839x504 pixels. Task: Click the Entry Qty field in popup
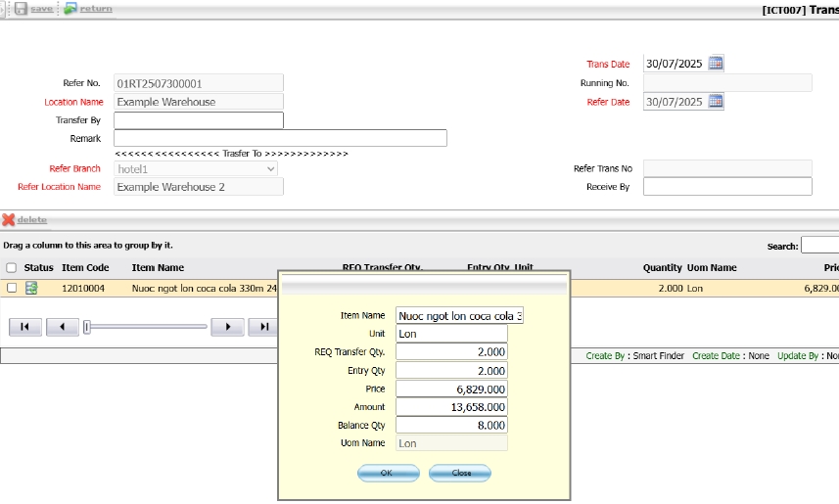coord(451,371)
